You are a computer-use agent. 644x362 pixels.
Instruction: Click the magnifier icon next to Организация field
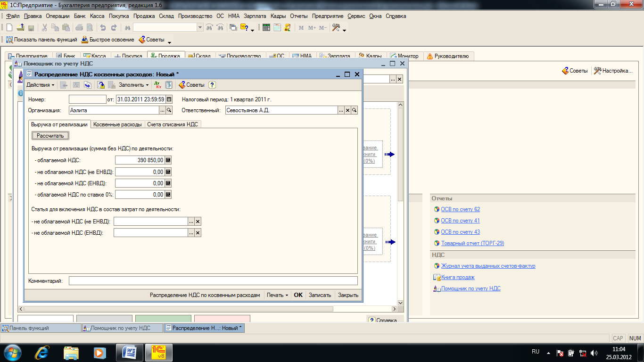pyautogui.click(x=169, y=110)
